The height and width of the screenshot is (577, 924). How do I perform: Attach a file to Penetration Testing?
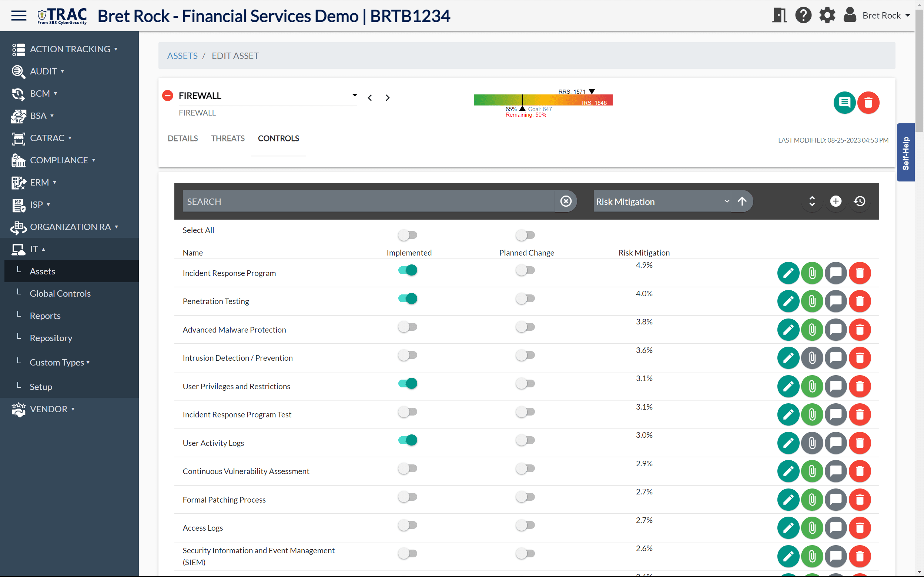[x=811, y=301]
